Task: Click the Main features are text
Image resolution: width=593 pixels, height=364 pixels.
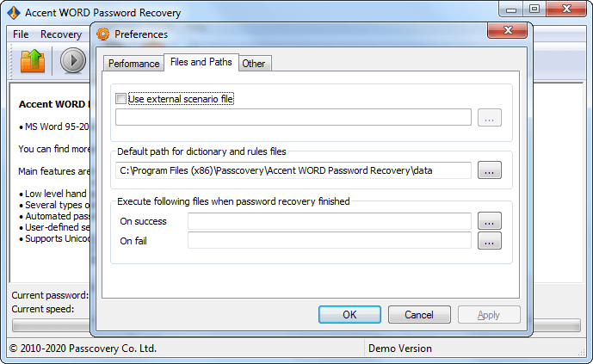Action: coord(54,171)
